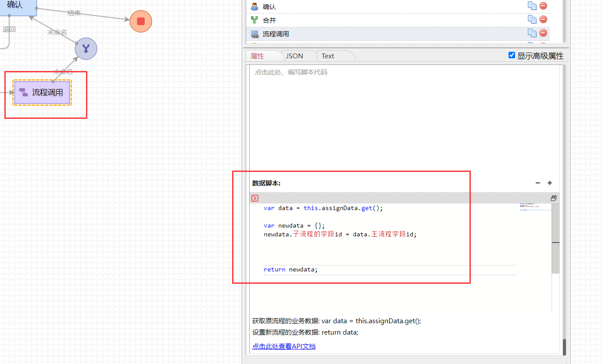602x364 pixels.
Task: Copy the 合并 activity
Action: pyautogui.click(x=532, y=19)
